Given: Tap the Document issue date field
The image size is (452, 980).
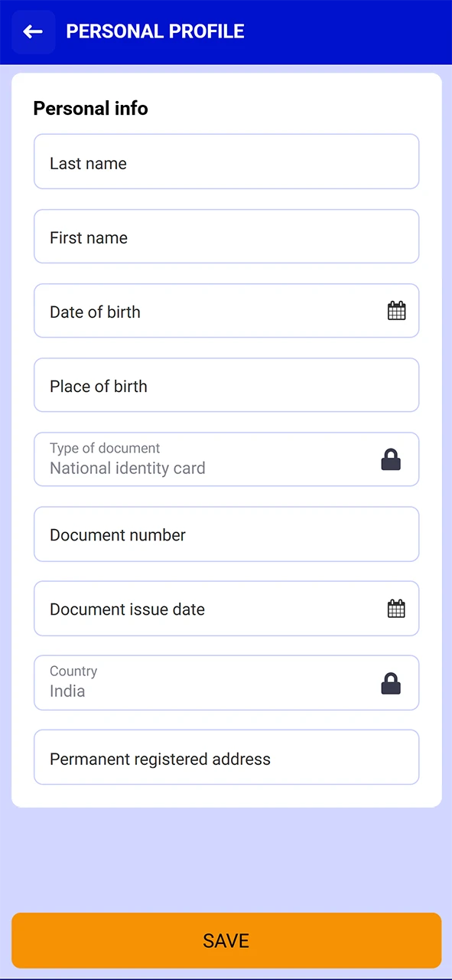Looking at the screenshot, I should click(191, 608).
